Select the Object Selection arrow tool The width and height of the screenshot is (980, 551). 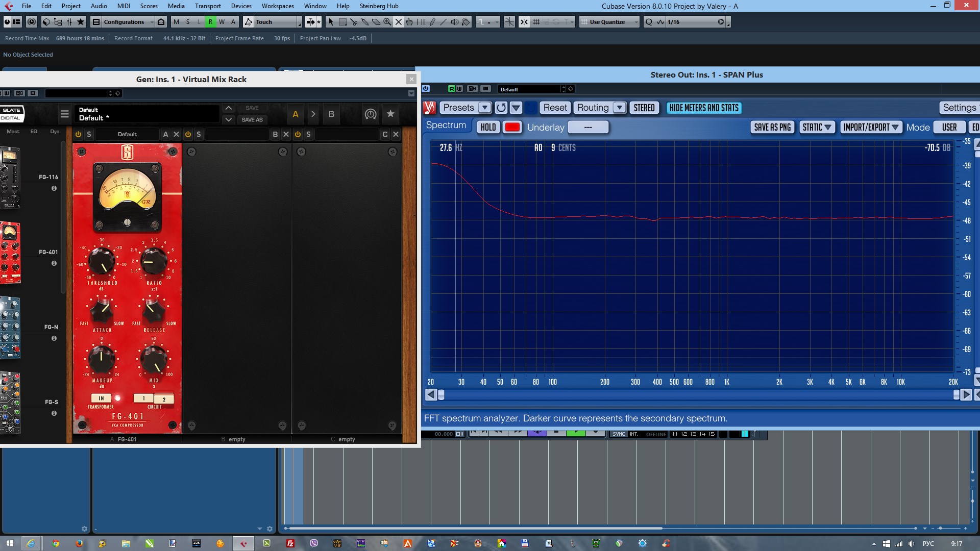click(331, 22)
